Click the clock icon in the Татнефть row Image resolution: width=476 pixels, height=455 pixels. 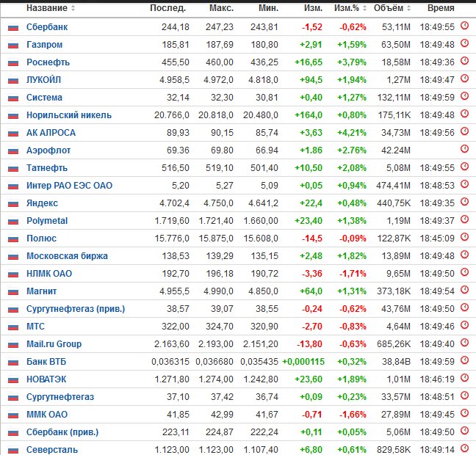(x=464, y=167)
